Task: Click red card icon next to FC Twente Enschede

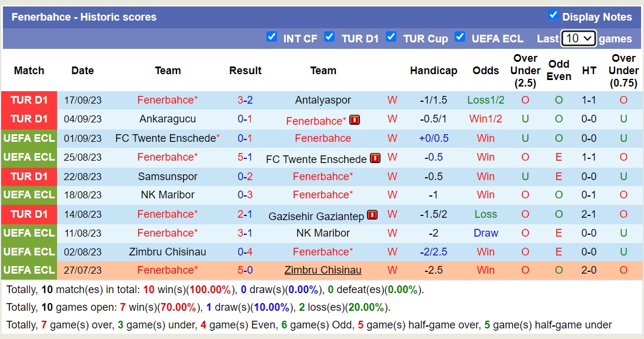Action: coord(375,158)
